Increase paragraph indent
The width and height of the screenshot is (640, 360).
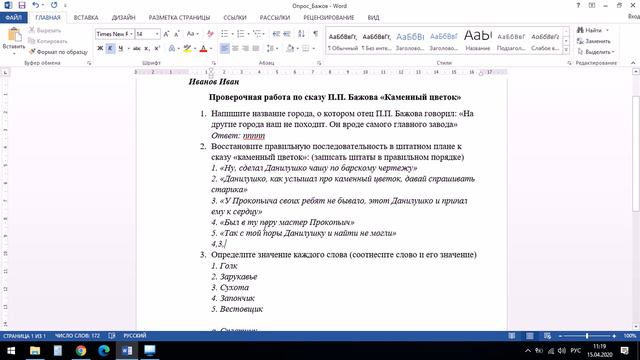pyautogui.click(x=287, y=34)
